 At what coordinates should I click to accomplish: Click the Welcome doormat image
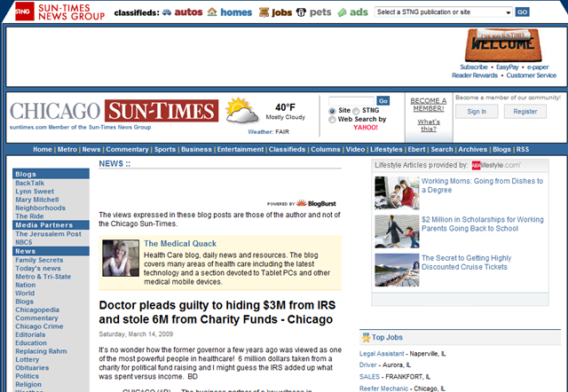(x=503, y=45)
